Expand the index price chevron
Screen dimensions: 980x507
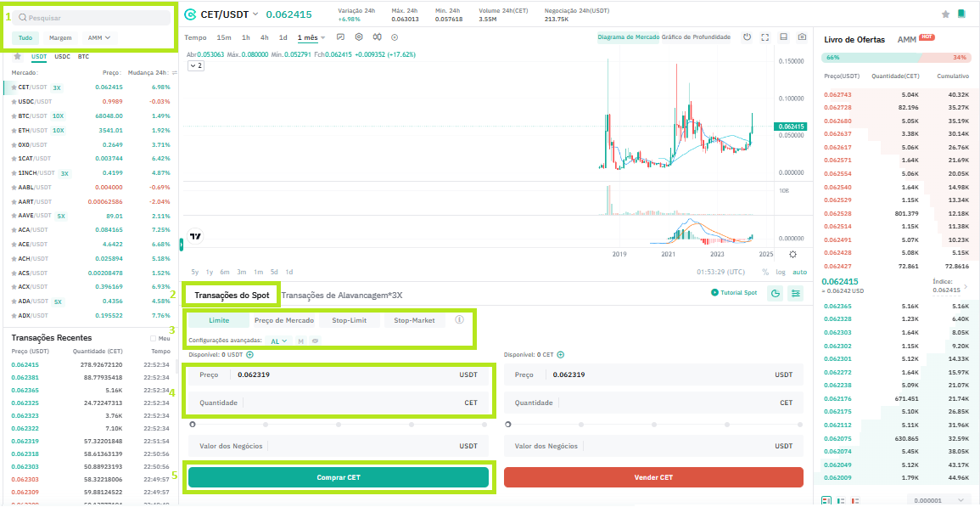[965, 286]
